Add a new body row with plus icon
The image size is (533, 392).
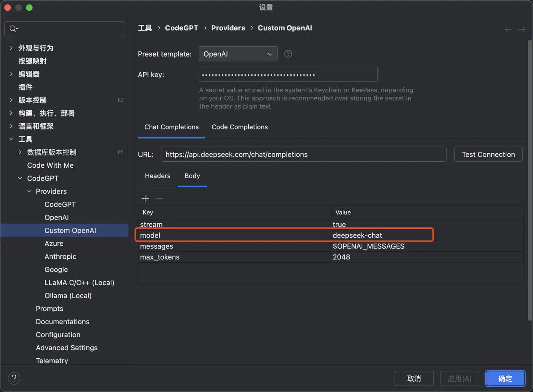click(145, 199)
